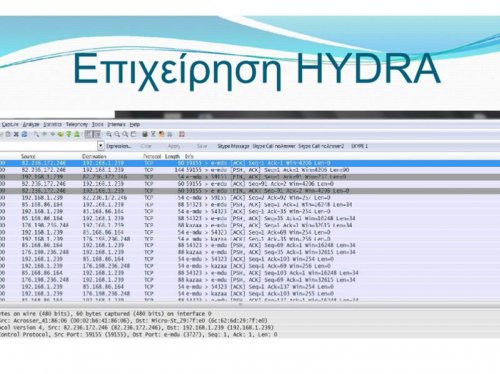Click the Zoom In magnifier toolbar icon
The image size is (500, 374).
tap(109, 134)
